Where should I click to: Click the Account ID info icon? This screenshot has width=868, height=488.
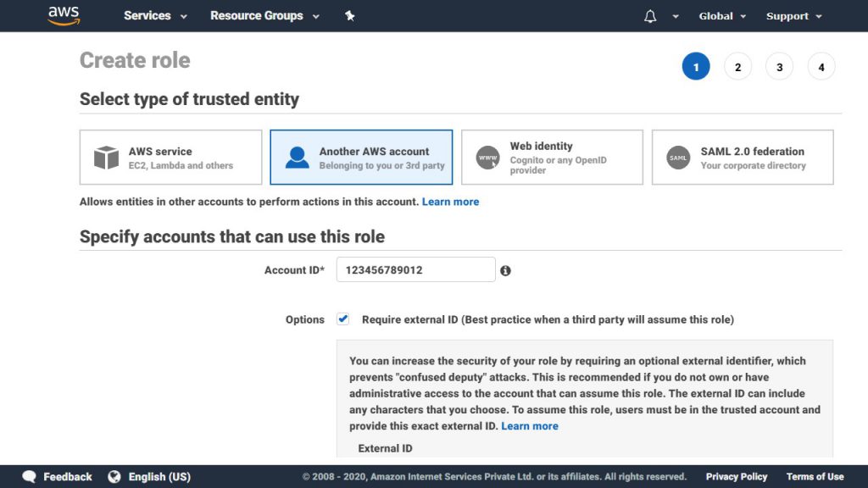click(505, 270)
